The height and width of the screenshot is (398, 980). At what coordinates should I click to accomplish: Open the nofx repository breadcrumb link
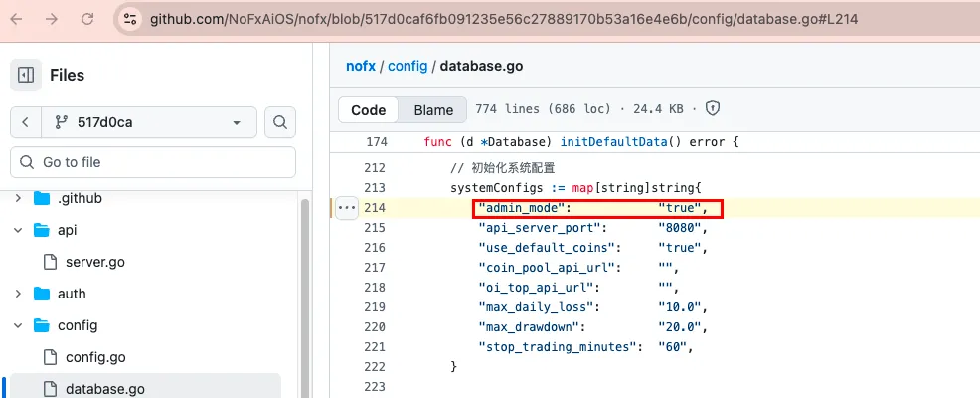click(362, 66)
